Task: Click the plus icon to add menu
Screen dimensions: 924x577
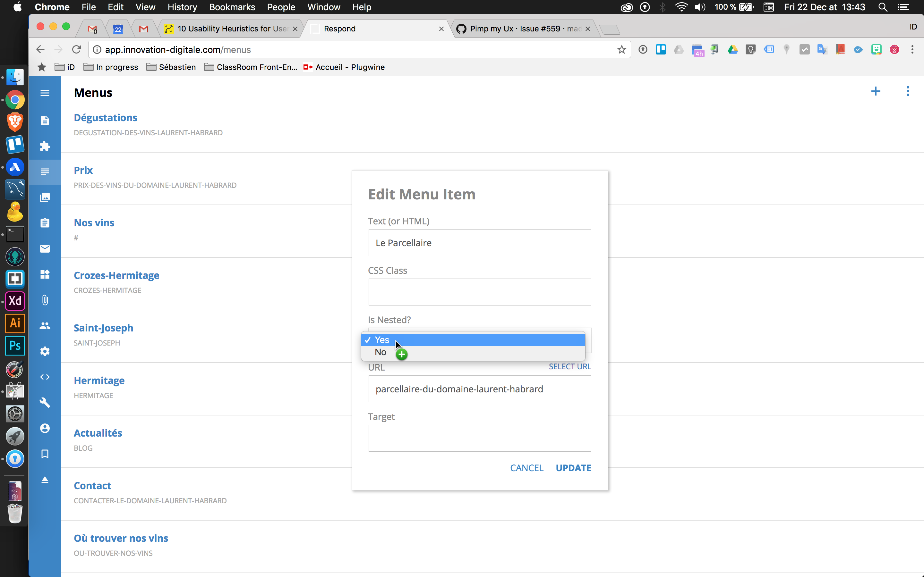Action: (876, 92)
